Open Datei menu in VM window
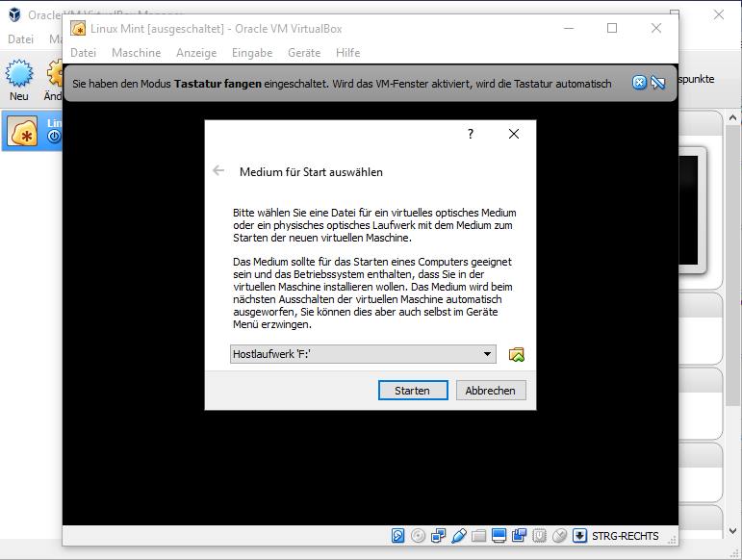 (x=84, y=53)
